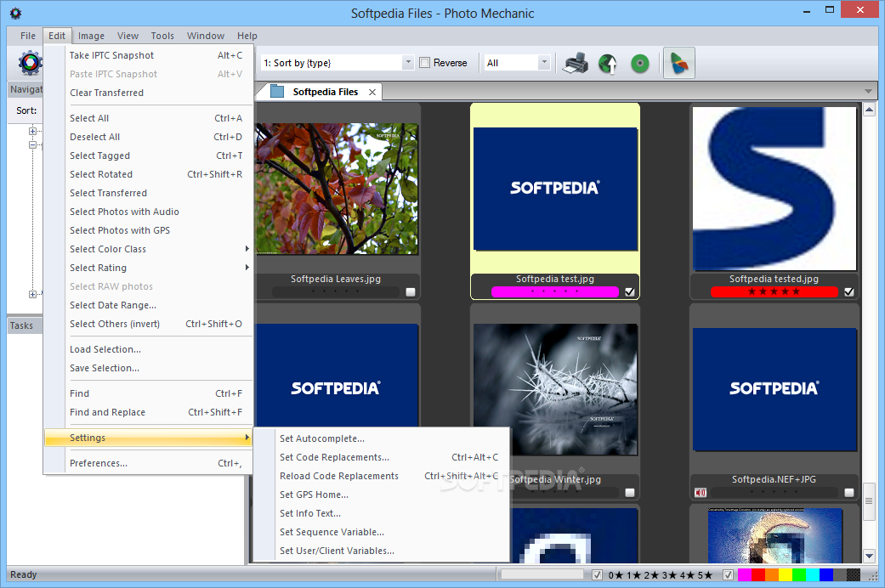Viewport: 885px width, 588px height.
Task: Untag the Softpedia tested.jpg checkbox
Action: point(849,291)
